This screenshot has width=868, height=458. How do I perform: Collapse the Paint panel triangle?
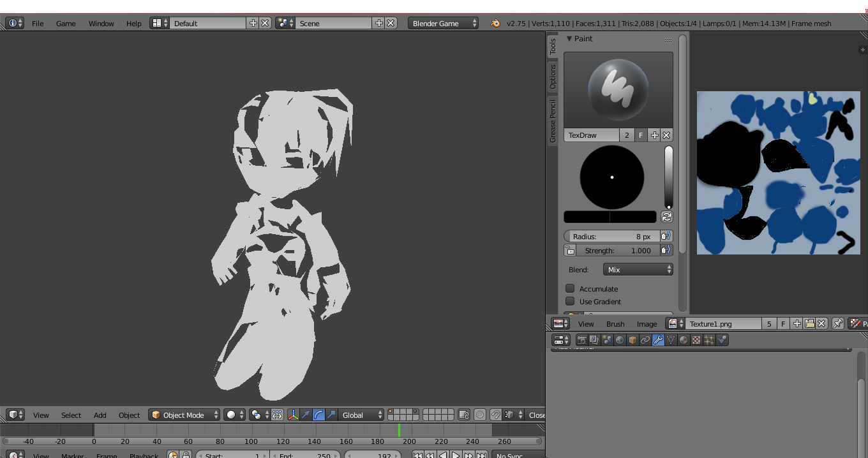569,38
